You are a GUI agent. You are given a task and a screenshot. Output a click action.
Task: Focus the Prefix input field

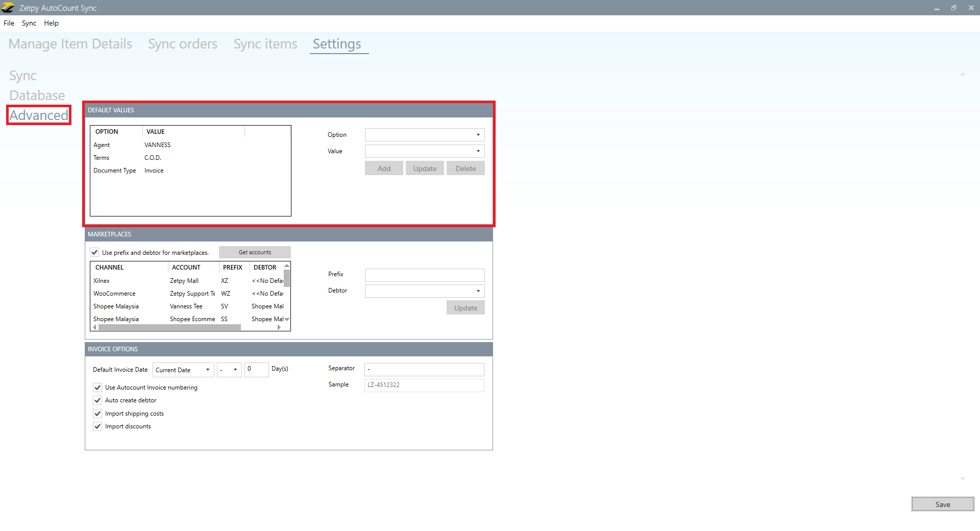425,275
